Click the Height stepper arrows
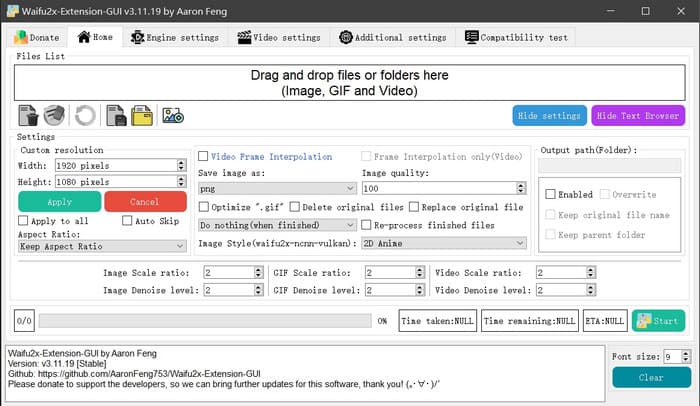The height and width of the screenshot is (406, 700). 181,181
